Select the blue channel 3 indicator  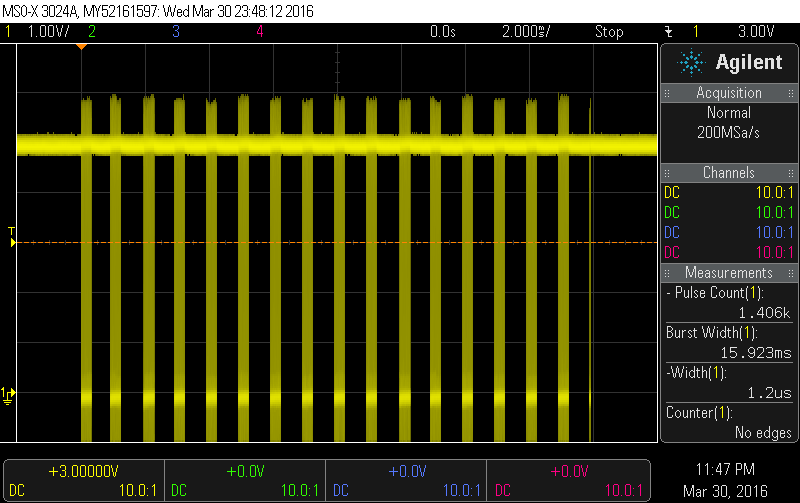(x=176, y=32)
